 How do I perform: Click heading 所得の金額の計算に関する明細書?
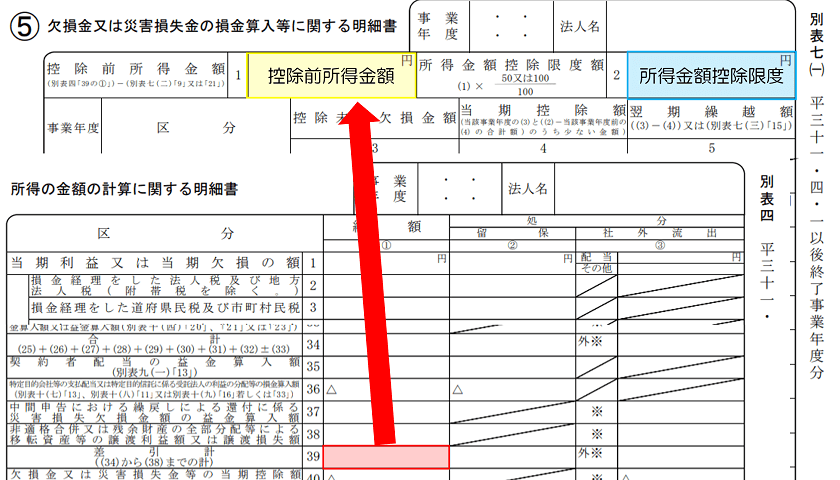124,189
